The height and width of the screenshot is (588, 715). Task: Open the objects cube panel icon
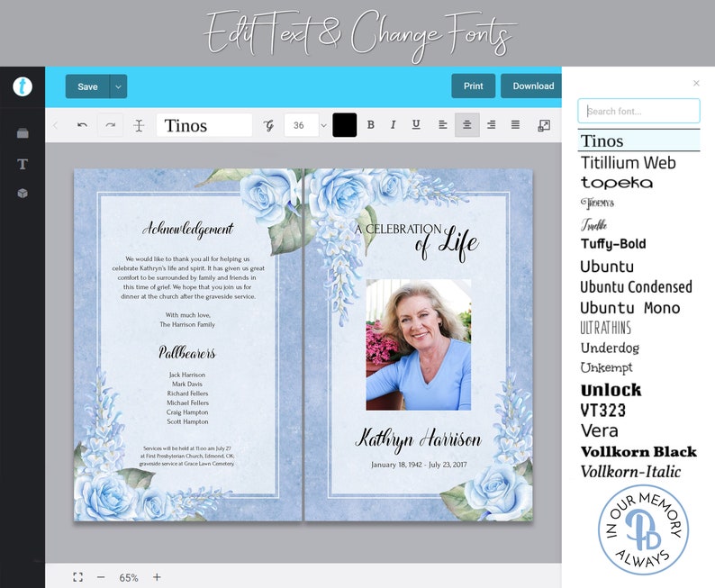(23, 194)
